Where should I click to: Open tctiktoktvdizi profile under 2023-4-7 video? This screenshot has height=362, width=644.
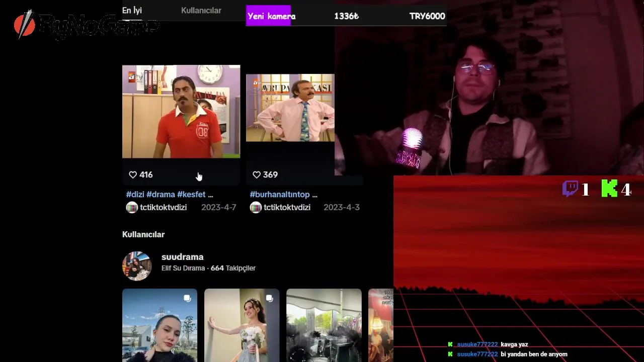(x=163, y=207)
